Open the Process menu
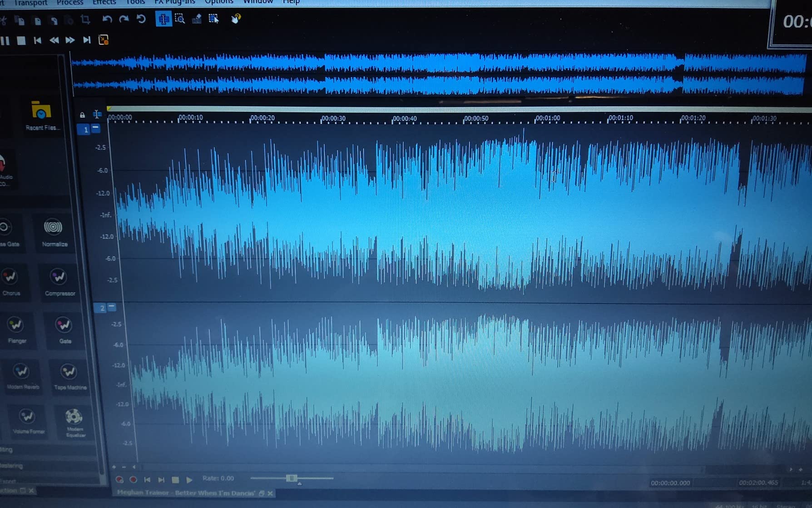The width and height of the screenshot is (812, 508). pos(69,2)
